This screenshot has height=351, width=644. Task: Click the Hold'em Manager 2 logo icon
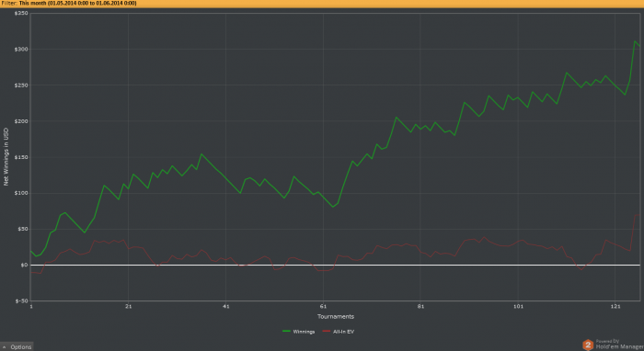(x=588, y=345)
